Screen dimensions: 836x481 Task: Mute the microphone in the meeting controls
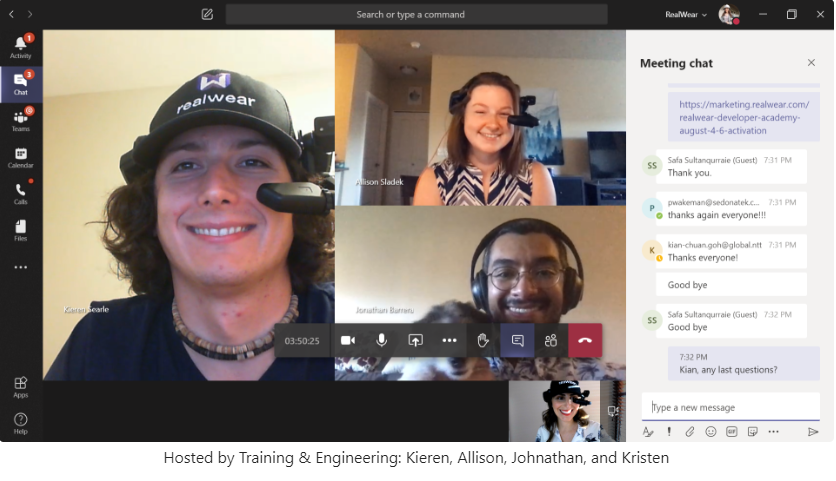(x=382, y=341)
